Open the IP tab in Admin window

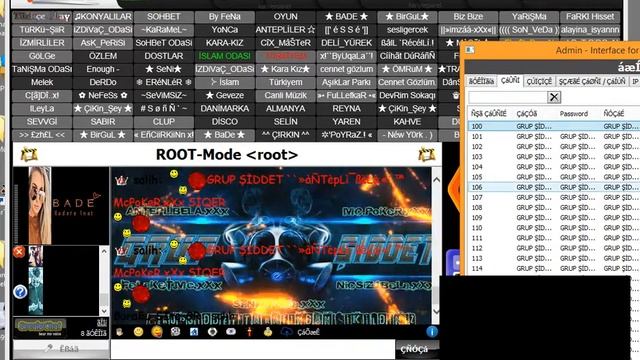(635, 81)
